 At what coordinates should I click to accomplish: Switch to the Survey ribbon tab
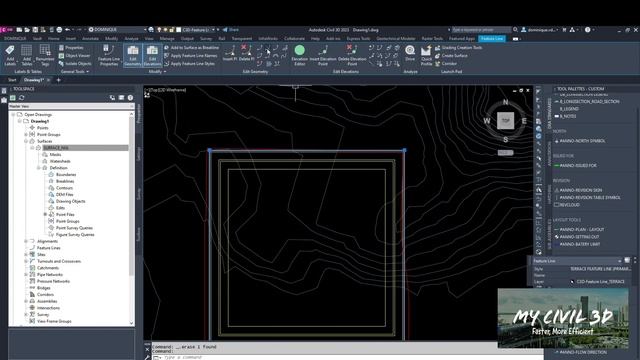coord(206,39)
